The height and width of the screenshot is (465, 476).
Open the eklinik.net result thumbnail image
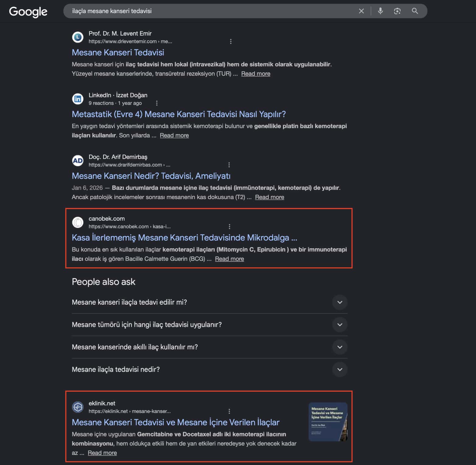point(328,422)
